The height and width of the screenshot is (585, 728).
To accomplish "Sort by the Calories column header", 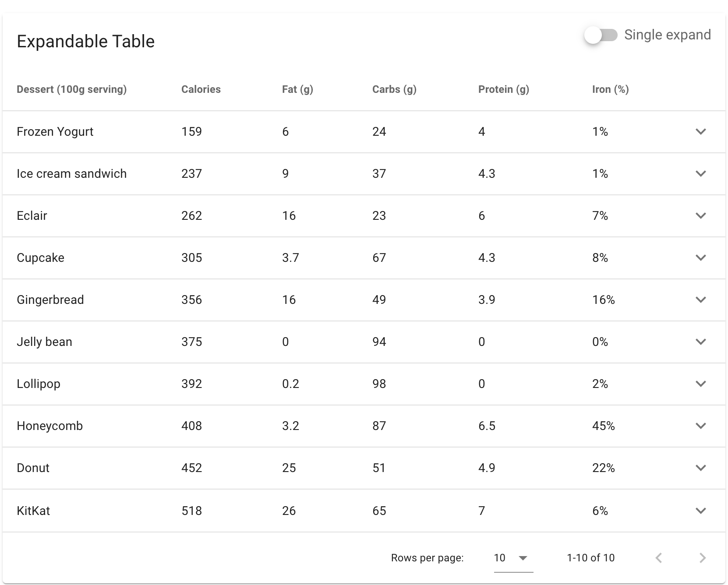I will click(201, 89).
